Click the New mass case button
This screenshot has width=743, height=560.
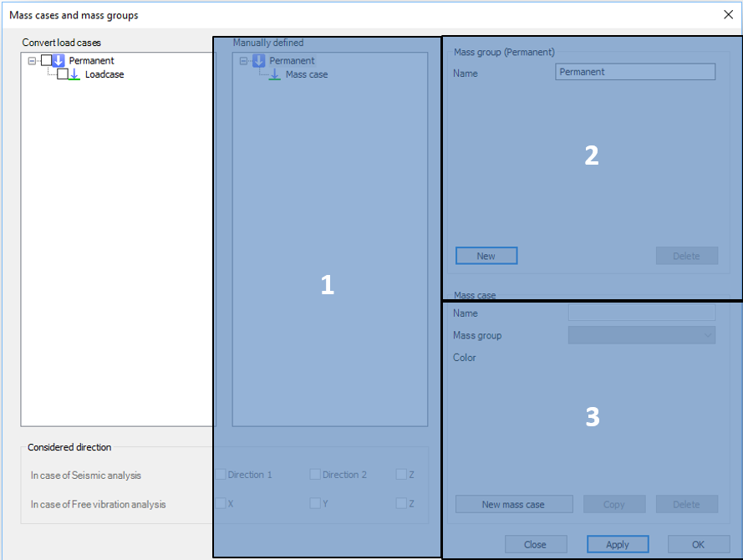pos(514,505)
